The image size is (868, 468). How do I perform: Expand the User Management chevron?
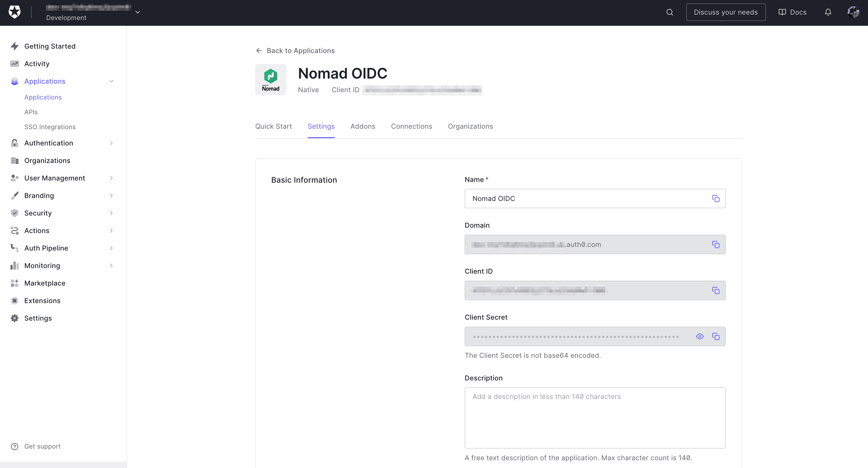pos(111,178)
